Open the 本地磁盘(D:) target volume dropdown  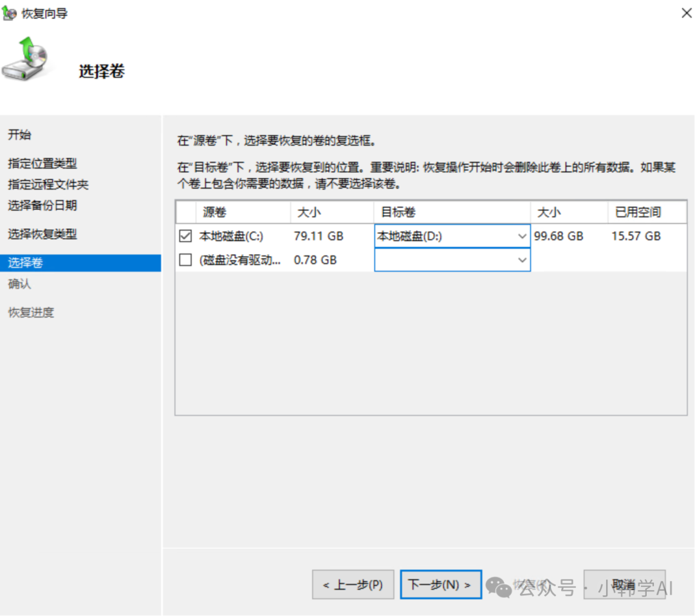pyautogui.click(x=522, y=237)
